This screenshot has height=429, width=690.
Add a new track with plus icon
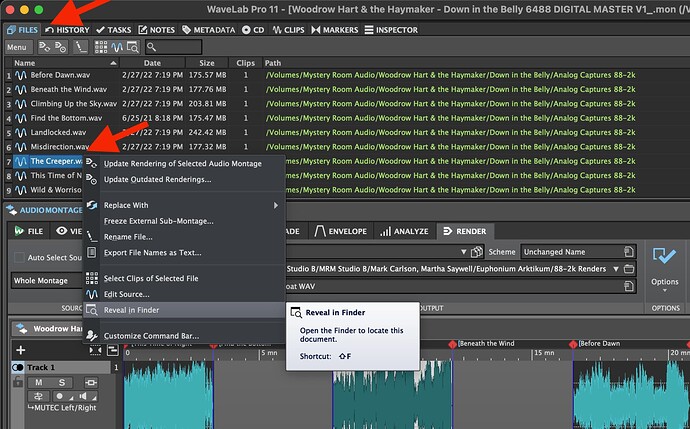[20, 350]
